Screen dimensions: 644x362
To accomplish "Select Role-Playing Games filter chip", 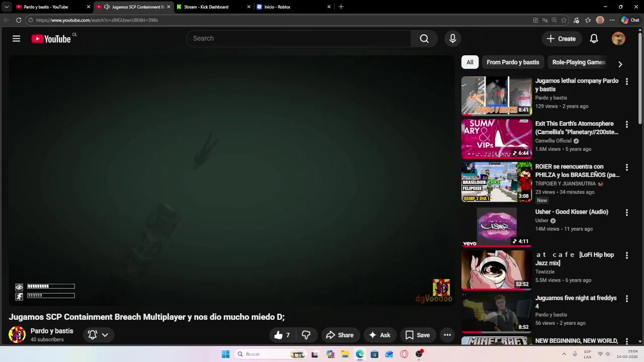I will 579,62.
